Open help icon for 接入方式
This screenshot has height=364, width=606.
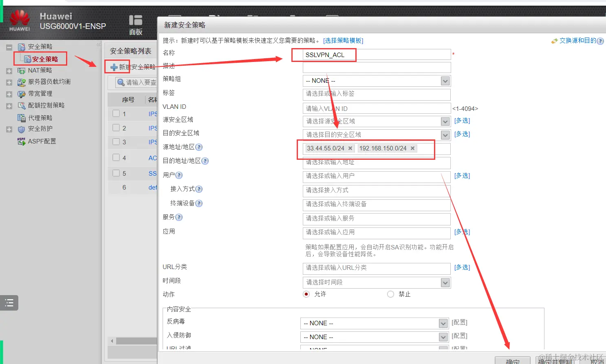199,189
